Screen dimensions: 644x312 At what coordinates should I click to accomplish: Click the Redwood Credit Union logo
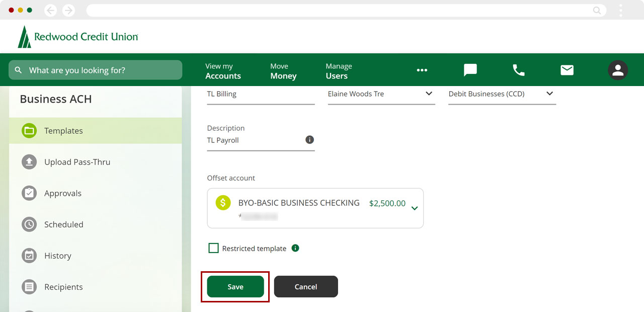point(78,37)
